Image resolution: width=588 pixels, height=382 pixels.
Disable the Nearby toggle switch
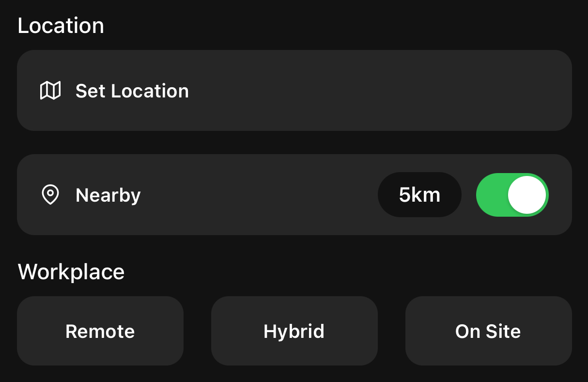pyautogui.click(x=512, y=195)
